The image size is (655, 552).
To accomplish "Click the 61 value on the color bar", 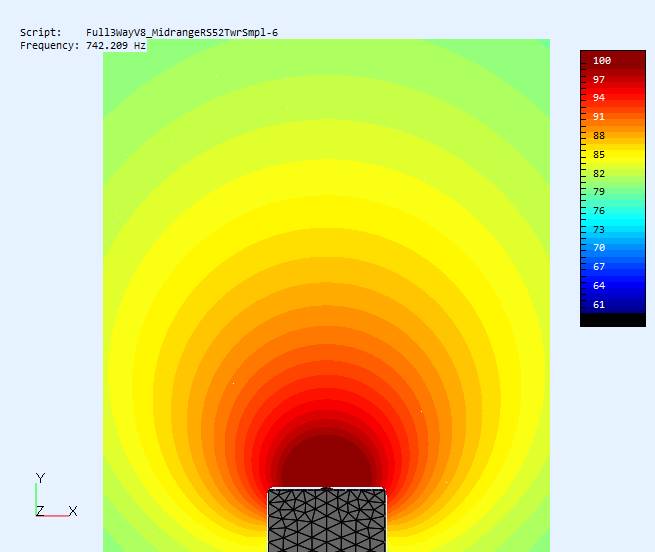I will (599, 305).
